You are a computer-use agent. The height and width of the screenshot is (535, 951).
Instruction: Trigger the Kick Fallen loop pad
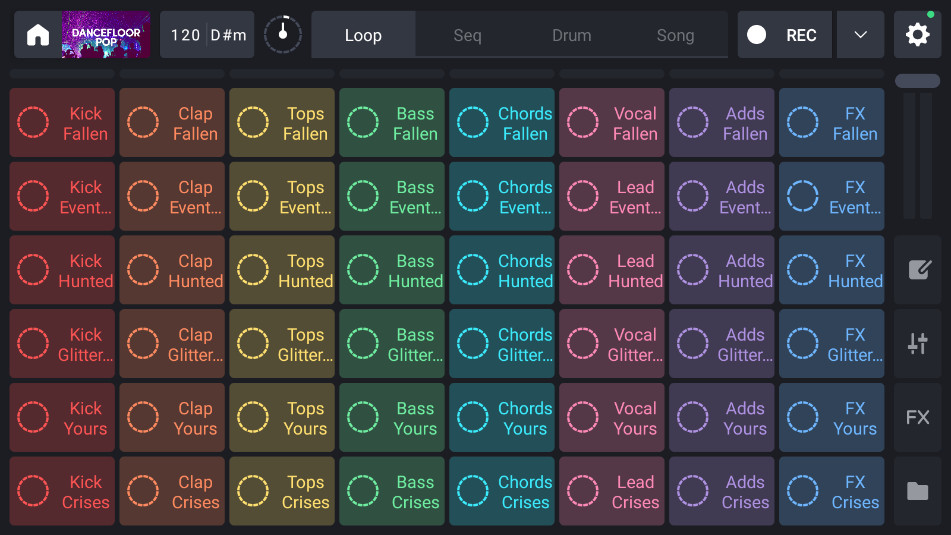click(62, 123)
